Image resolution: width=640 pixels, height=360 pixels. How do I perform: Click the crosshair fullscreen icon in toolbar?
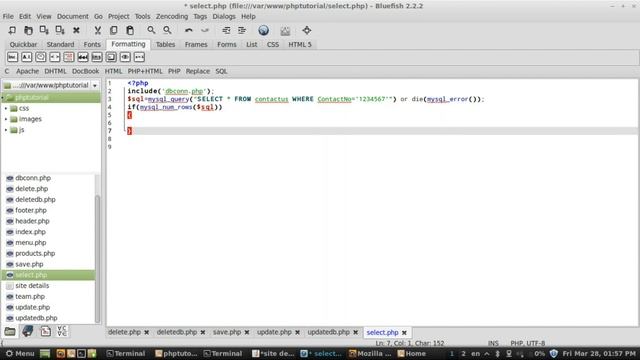[307, 30]
